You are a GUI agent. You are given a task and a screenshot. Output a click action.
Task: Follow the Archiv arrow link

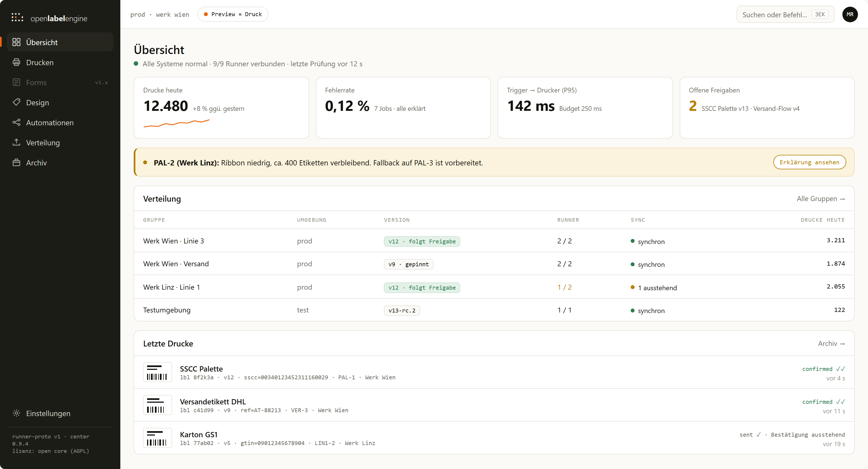831,343
